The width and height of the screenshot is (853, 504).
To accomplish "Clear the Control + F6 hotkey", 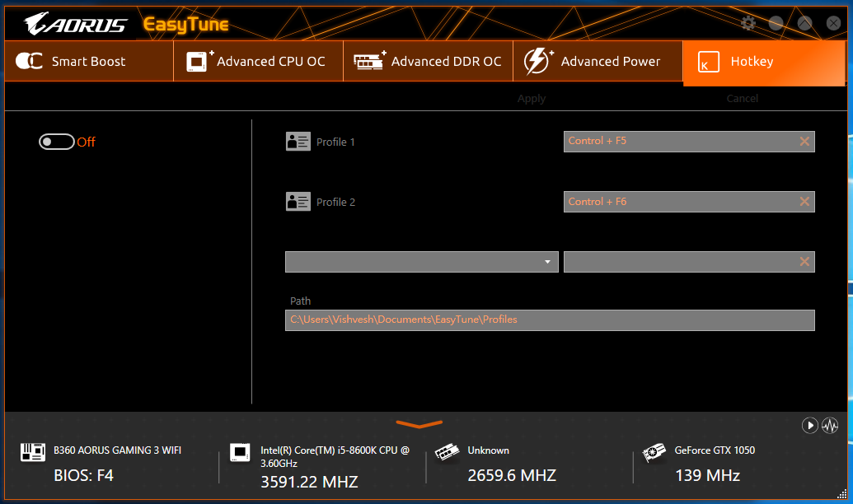I will (x=804, y=202).
